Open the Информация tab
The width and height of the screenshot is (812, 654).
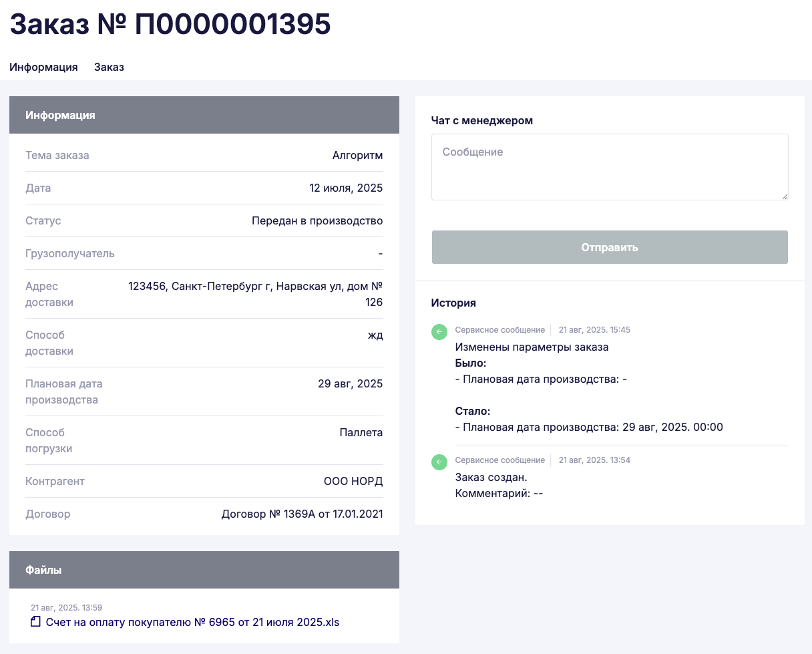tap(43, 67)
